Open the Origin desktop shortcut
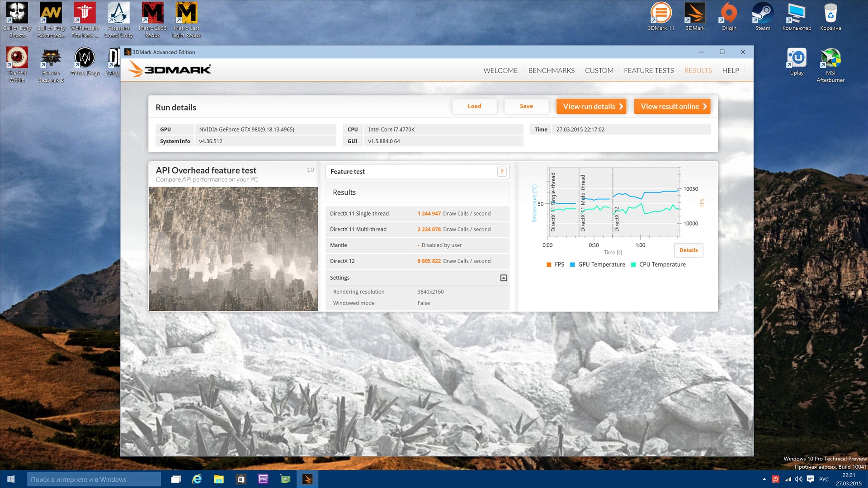The image size is (868, 488). [729, 14]
